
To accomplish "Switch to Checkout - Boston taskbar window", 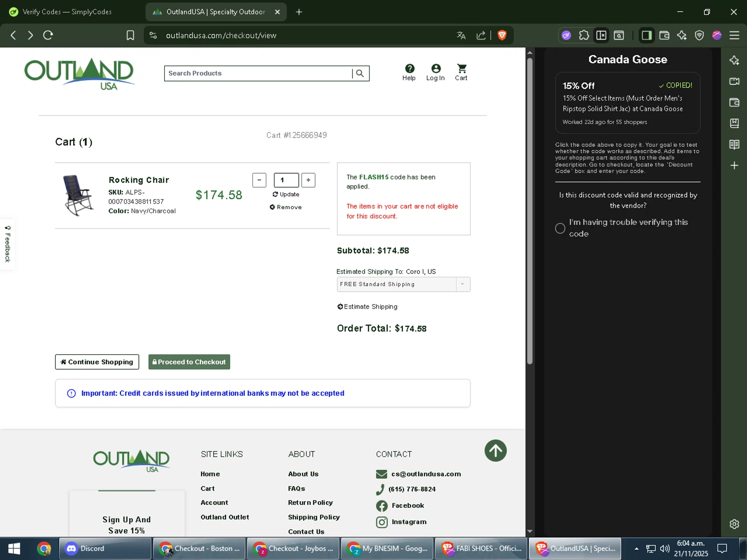I will (x=200, y=549).
